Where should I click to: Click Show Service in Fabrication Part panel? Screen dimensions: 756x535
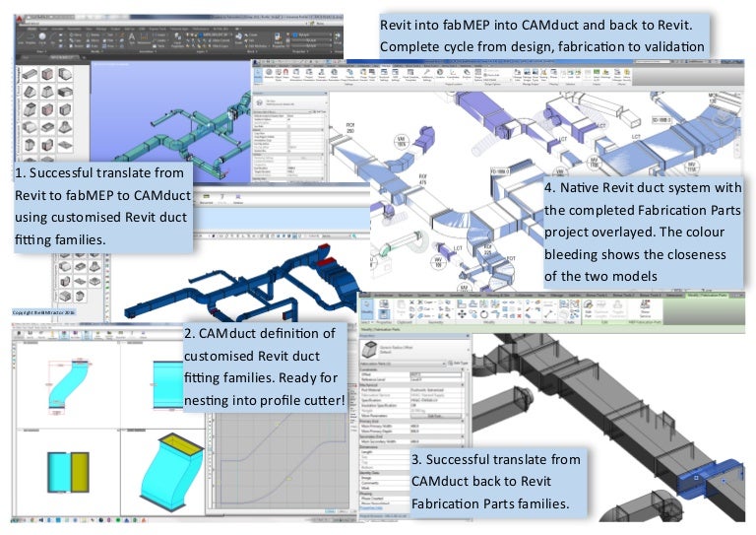click(x=644, y=308)
